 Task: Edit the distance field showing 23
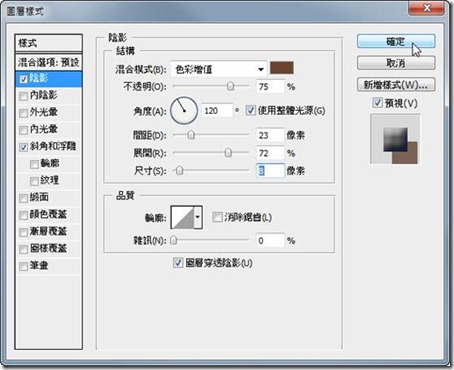pyautogui.click(x=270, y=135)
